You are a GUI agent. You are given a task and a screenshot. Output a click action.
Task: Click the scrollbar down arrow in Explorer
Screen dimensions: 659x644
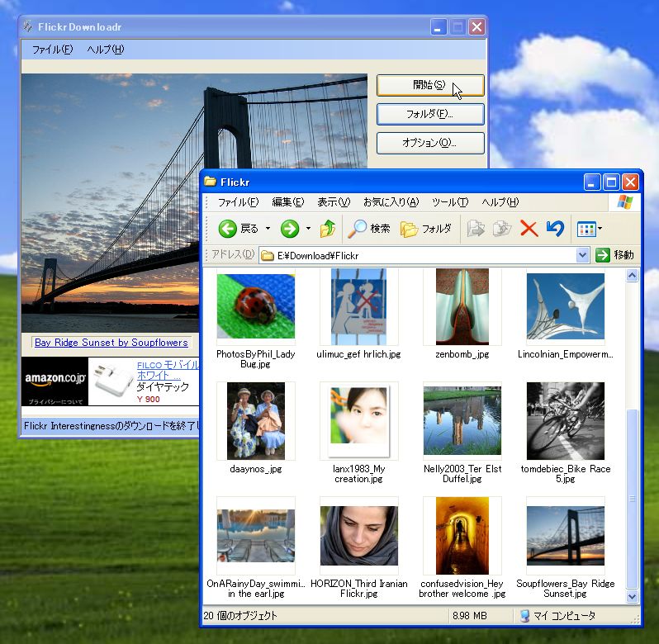632,597
